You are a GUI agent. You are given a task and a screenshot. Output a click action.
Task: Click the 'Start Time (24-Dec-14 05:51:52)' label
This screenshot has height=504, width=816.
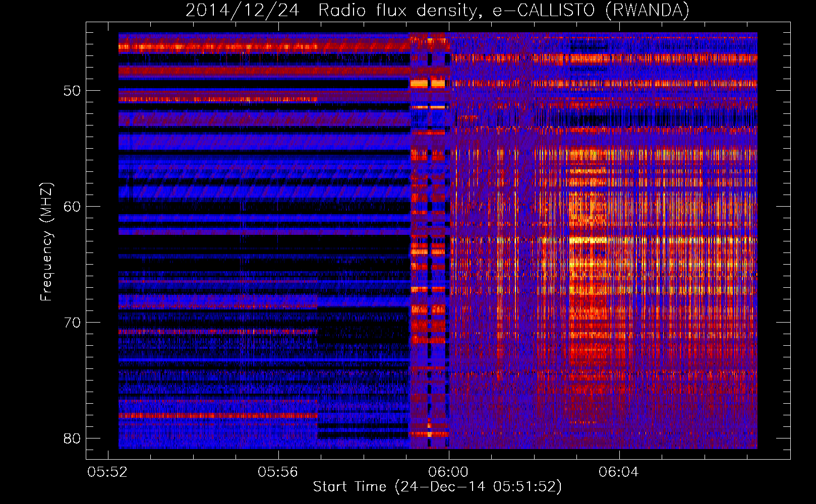click(437, 487)
